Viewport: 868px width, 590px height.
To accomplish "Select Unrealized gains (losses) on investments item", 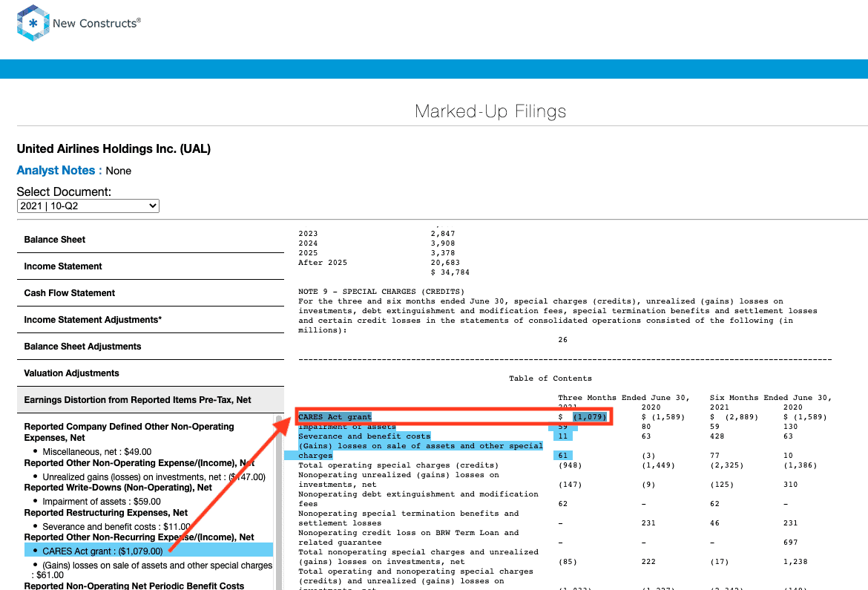I will 154,477.
